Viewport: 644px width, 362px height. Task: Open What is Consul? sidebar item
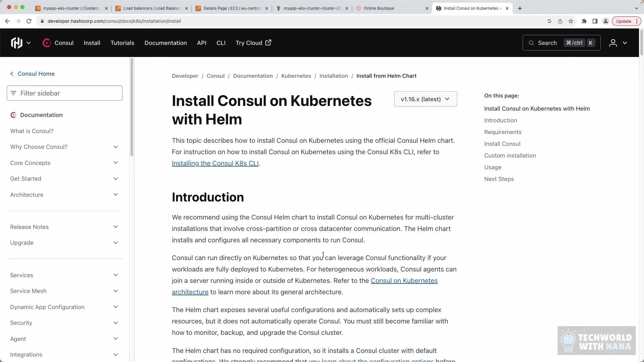[32, 131]
